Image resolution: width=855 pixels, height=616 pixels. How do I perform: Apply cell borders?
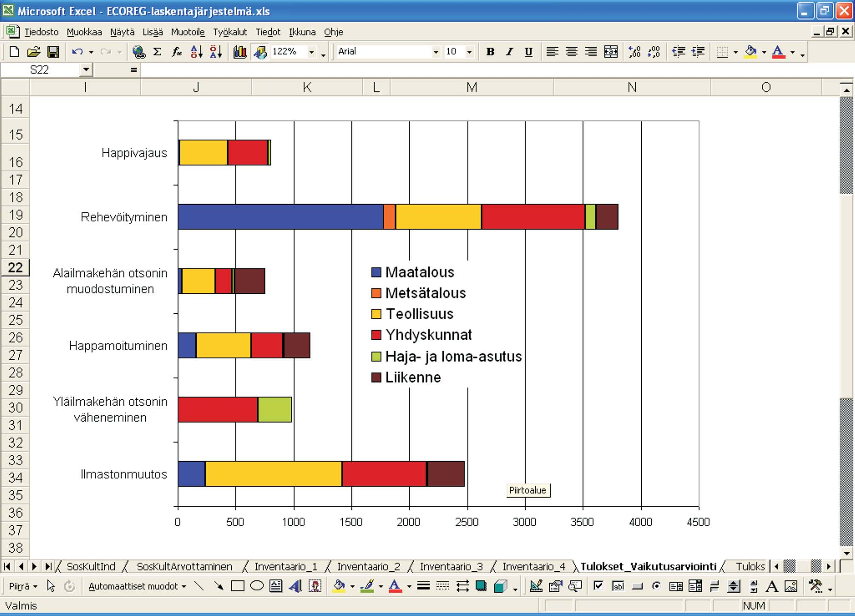tap(722, 52)
